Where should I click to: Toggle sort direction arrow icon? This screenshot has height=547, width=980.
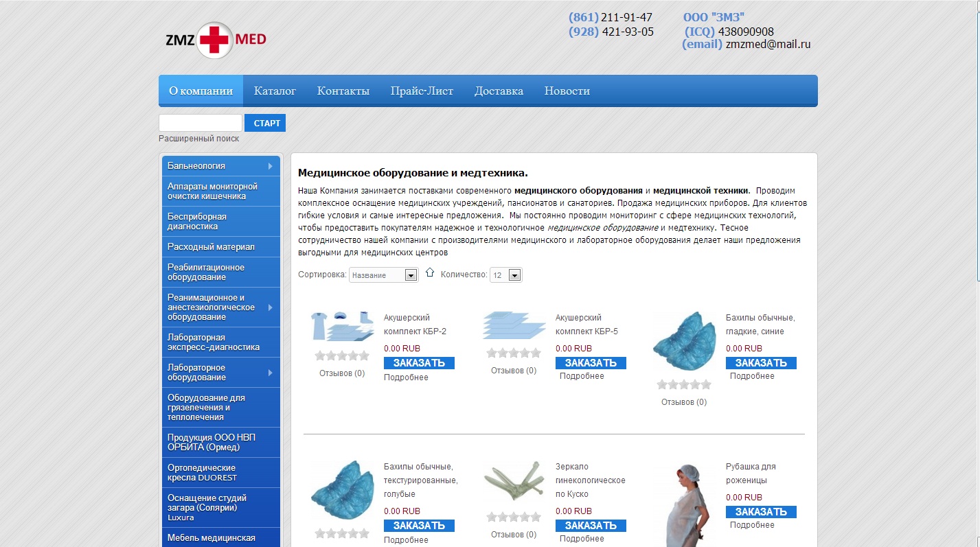coord(430,272)
